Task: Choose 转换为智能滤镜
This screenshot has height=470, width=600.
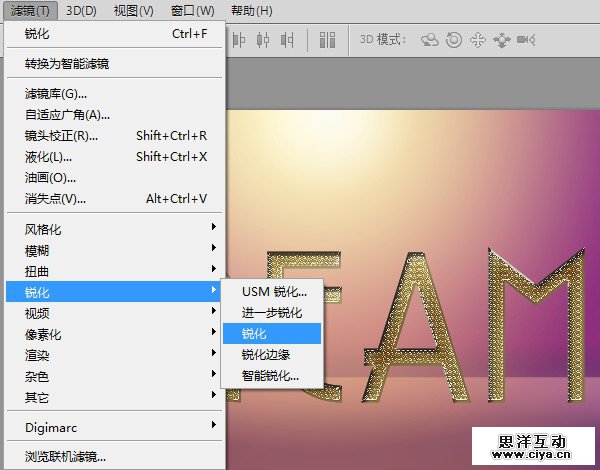Action: 114,64
